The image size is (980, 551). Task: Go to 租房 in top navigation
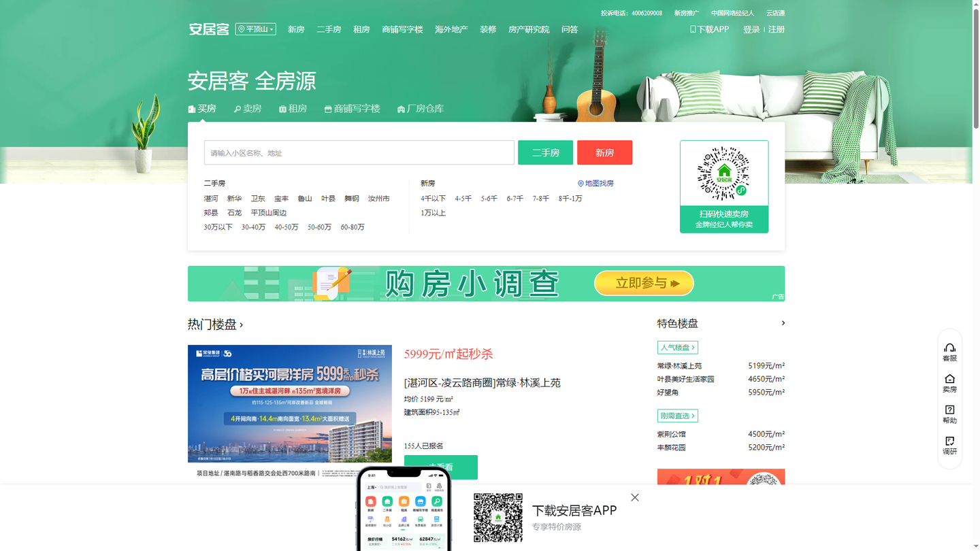pyautogui.click(x=361, y=29)
